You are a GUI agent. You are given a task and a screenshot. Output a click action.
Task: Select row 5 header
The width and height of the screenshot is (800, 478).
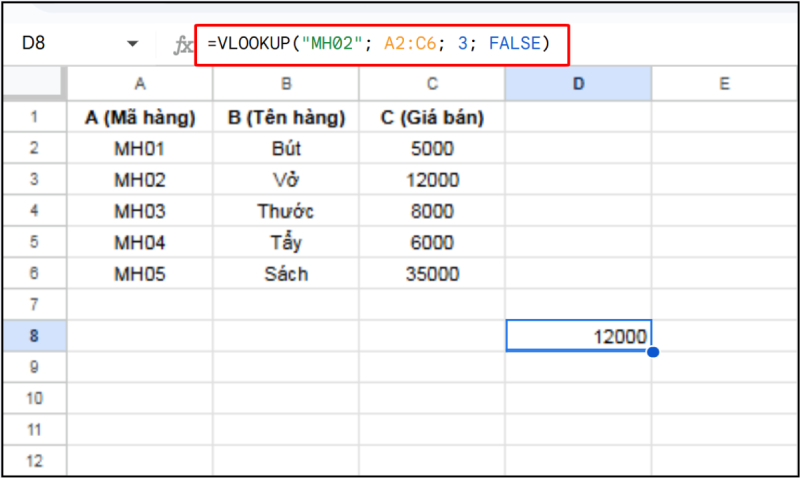(34, 242)
